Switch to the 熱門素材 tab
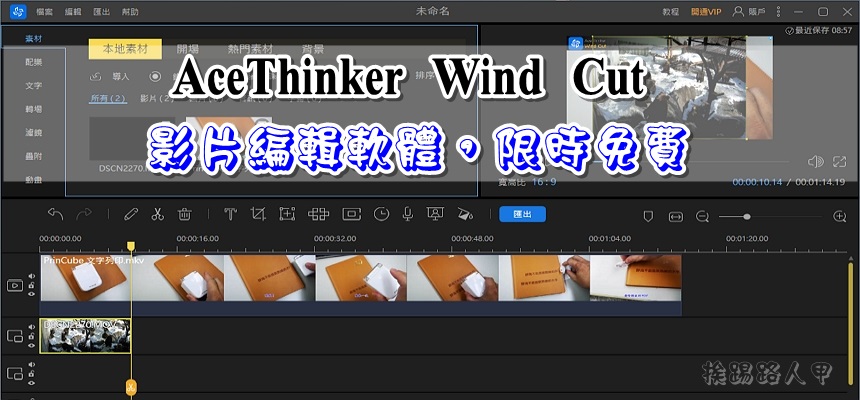The width and height of the screenshot is (860, 400). (250, 49)
